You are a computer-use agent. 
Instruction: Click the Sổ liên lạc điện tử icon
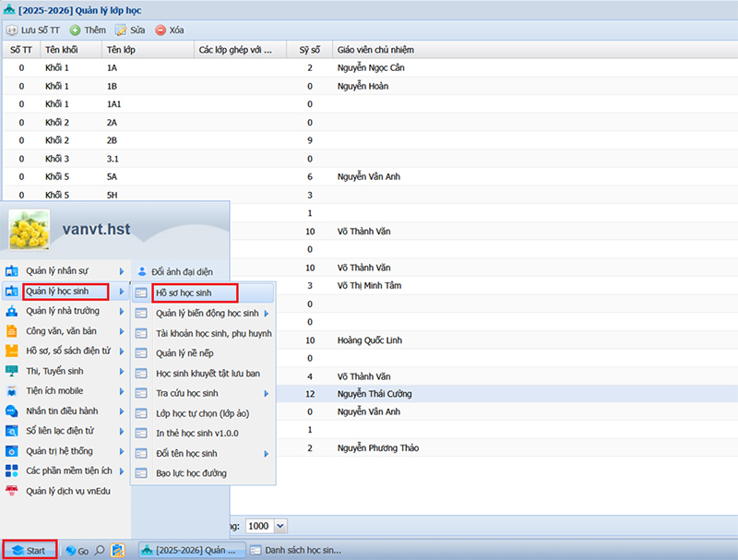coord(12,431)
